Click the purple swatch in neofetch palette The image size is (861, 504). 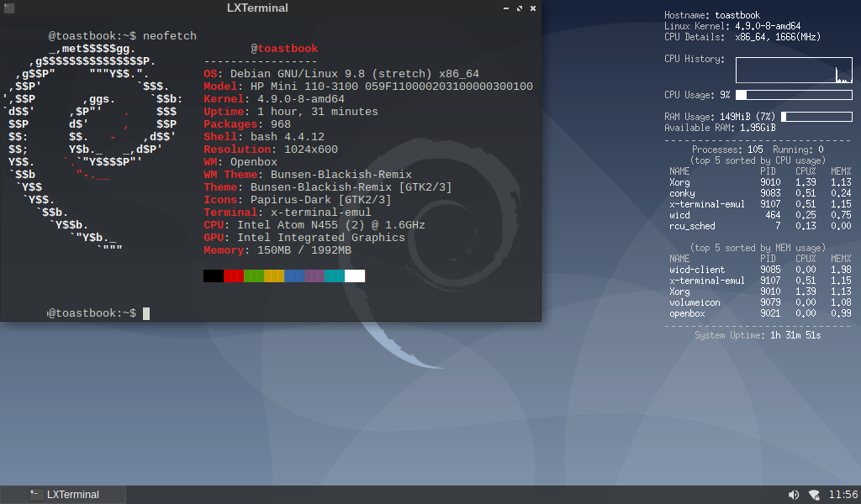314,276
